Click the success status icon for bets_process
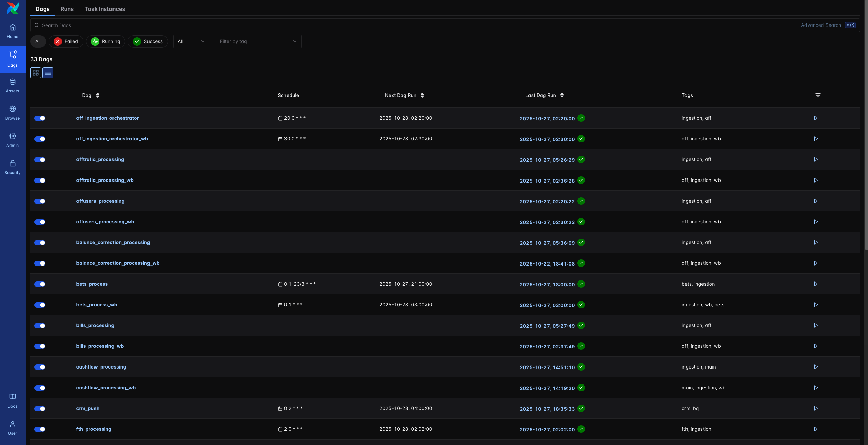868x445 pixels. pyautogui.click(x=581, y=284)
